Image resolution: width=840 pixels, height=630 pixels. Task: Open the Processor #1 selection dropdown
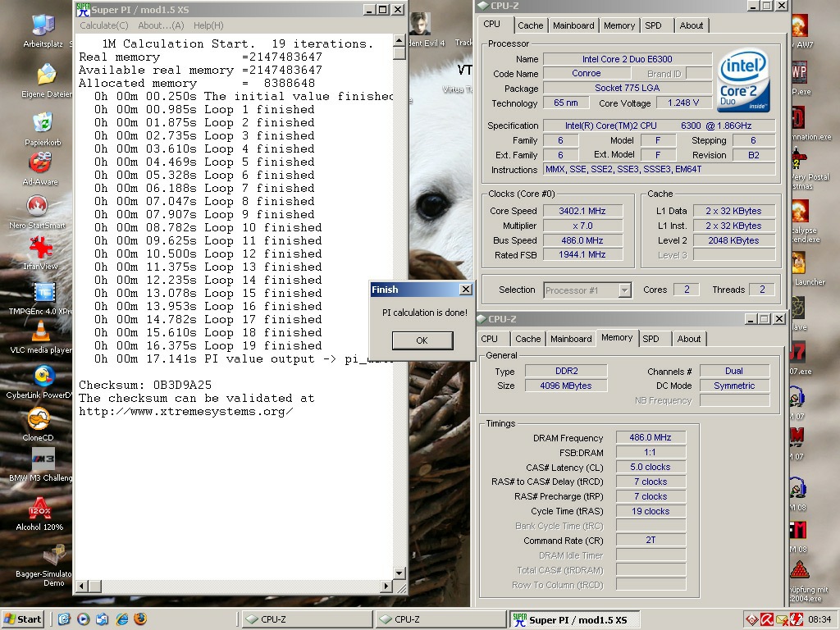(x=587, y=290)
